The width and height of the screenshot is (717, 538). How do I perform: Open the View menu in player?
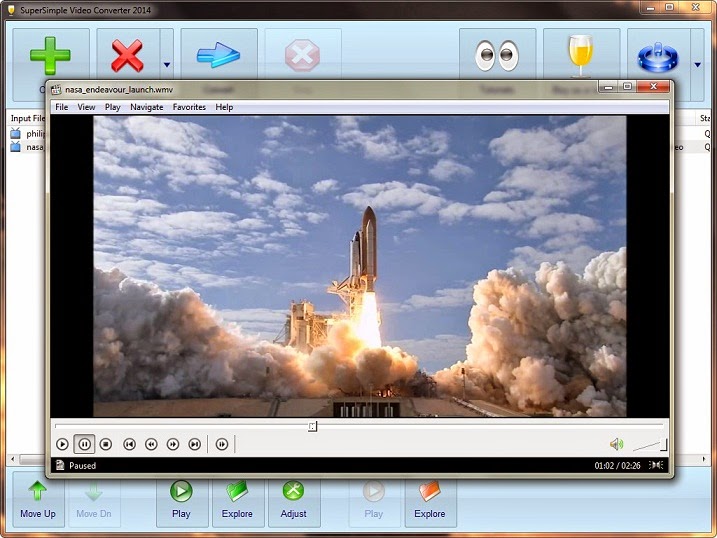tap(86, 107)
